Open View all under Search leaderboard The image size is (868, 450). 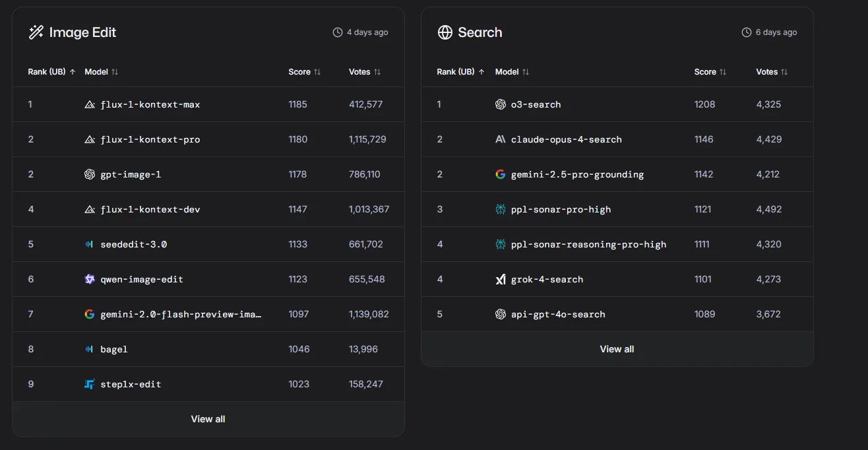point(617,349)
